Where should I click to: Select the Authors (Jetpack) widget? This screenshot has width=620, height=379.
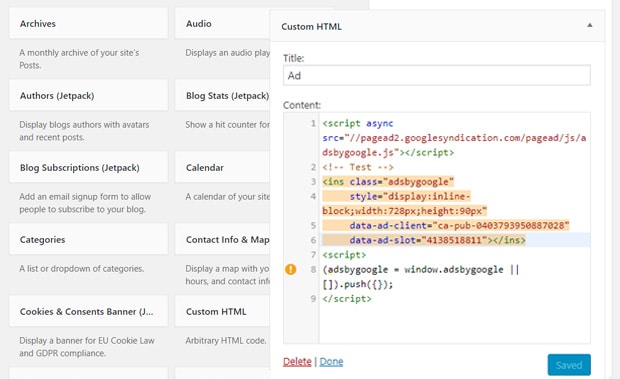[x=89, y=96]
